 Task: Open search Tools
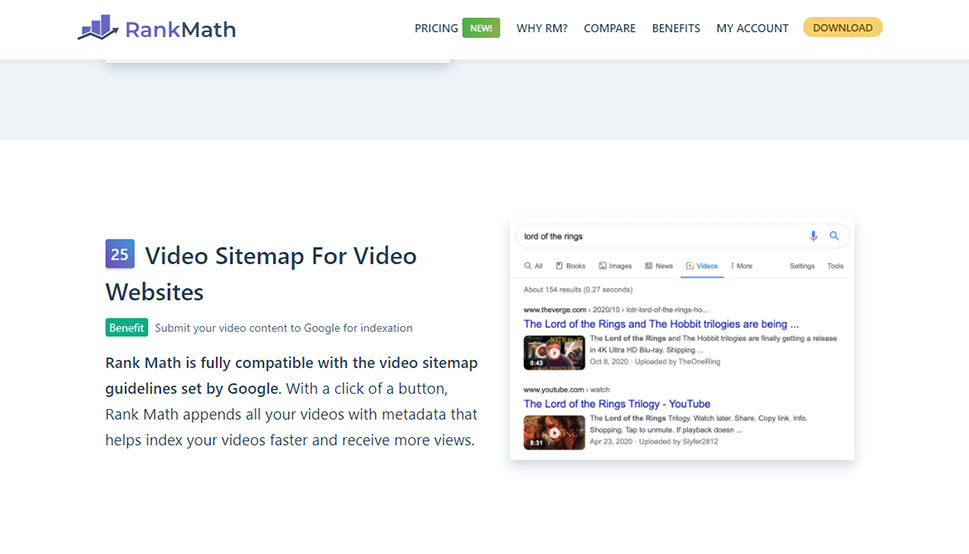tap(836, 266)
